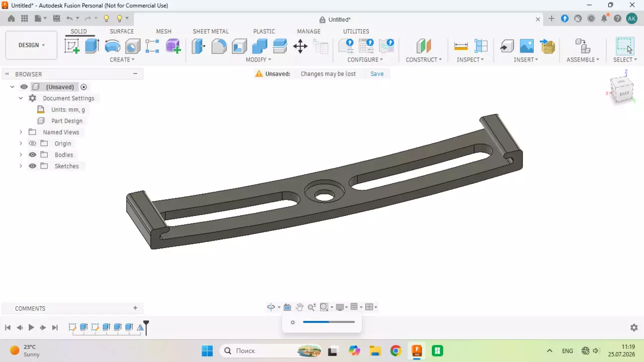644x362 pixels.
Task: Open the MODIFY menu dropdown
Action: [x=258, y=60]
